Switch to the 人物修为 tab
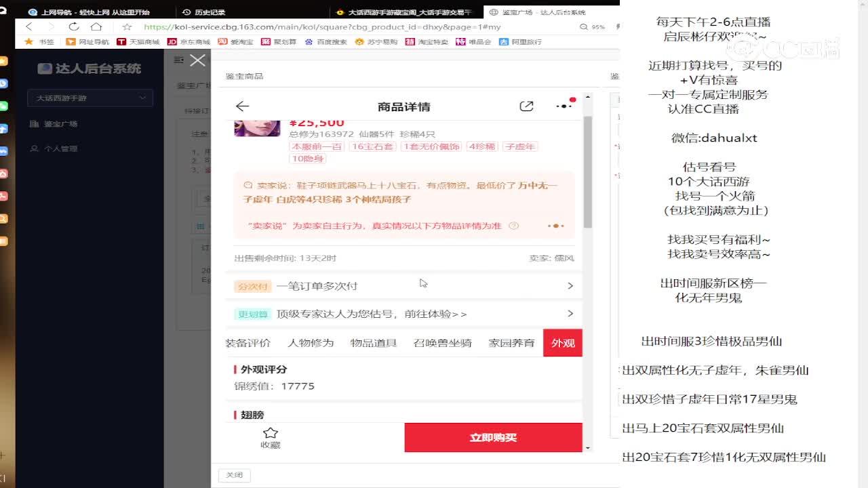Screen dimensions: 868x488 pyautogui.click(x=311, y=343)
